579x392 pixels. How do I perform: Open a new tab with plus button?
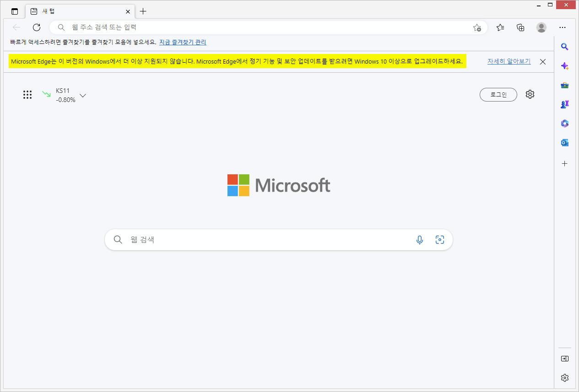coord(143,11)
